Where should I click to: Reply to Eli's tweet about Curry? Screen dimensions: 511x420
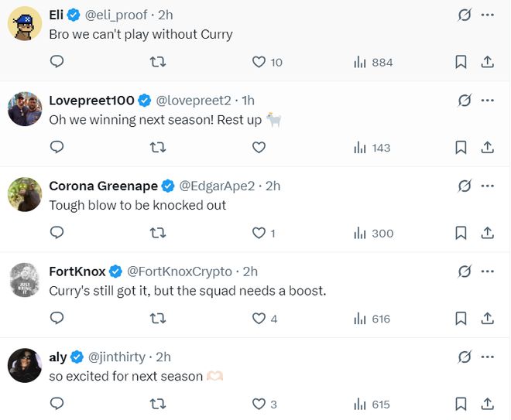click(57, 62)
